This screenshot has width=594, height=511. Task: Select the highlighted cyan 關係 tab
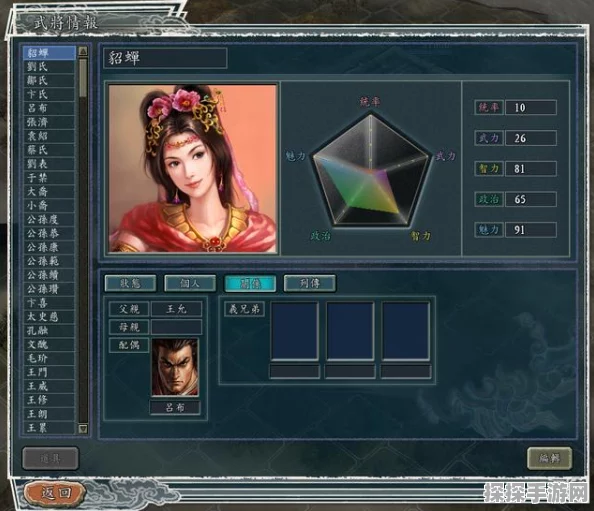250,283
